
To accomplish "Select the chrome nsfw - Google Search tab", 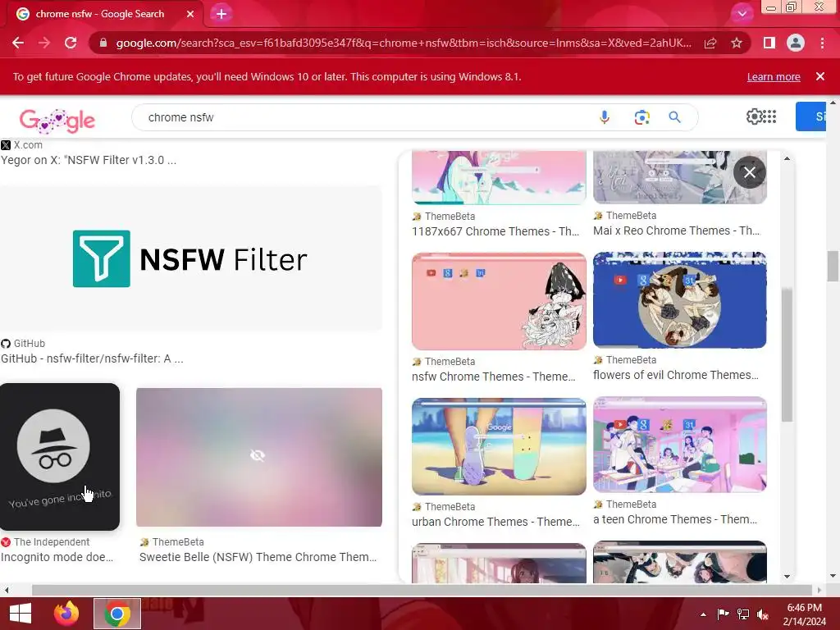I will click(x=105, y=14).
